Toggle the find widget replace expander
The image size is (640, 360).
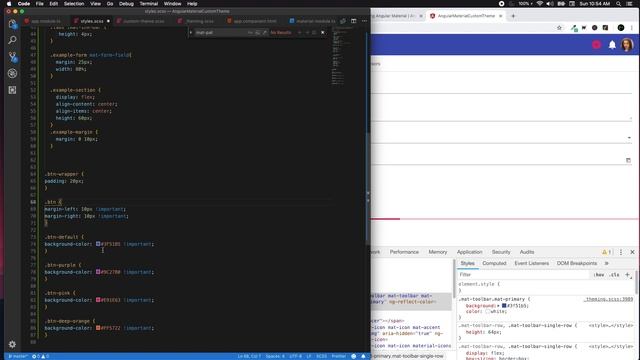point(191,32)
